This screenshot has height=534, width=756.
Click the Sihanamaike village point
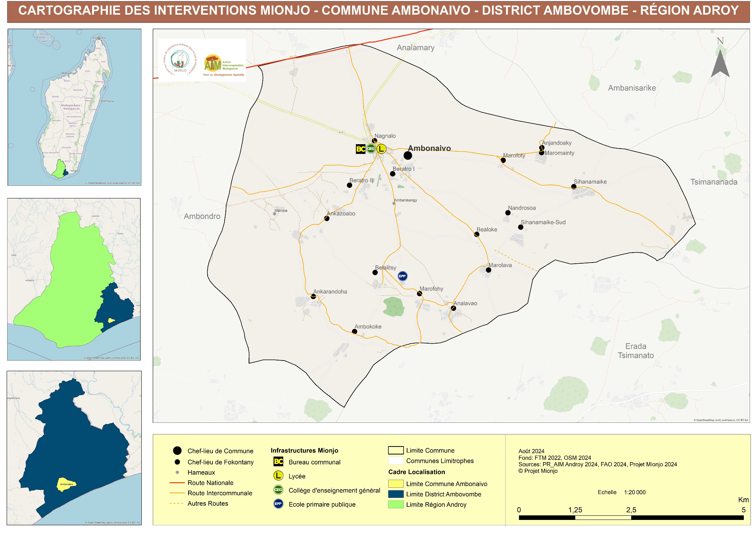click(574, 187)
